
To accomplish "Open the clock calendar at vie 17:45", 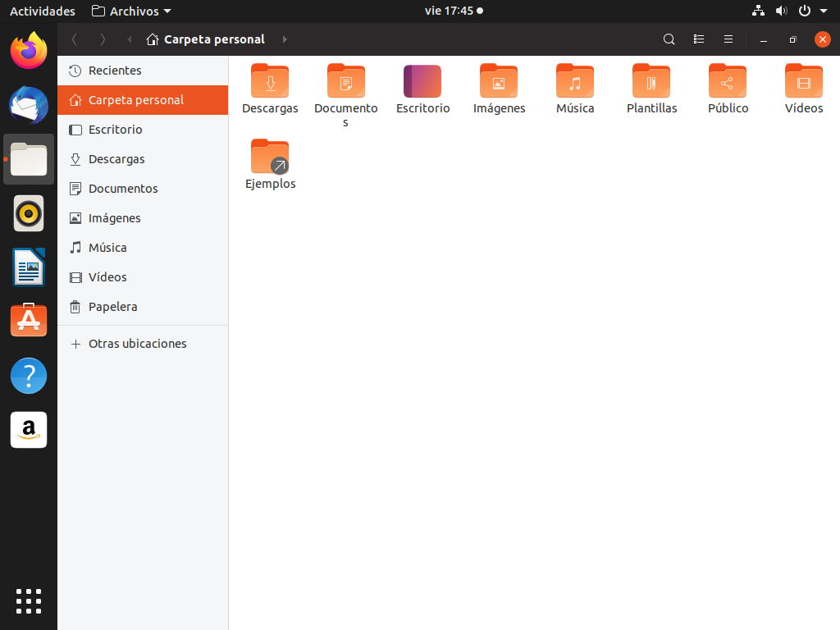I will click(450, 11).
